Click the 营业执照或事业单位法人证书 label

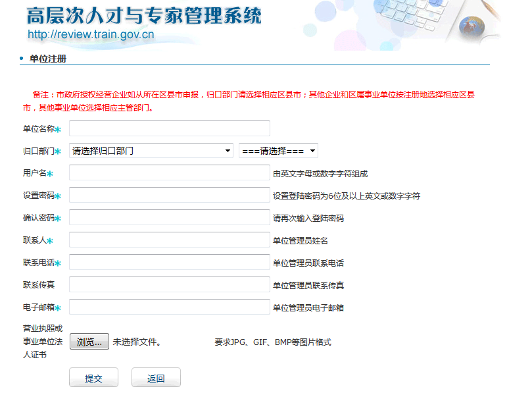click(x=43, y=342)
